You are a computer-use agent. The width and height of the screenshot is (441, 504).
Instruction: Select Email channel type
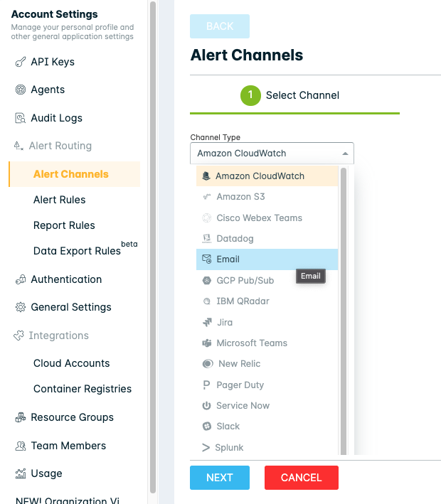267,259
